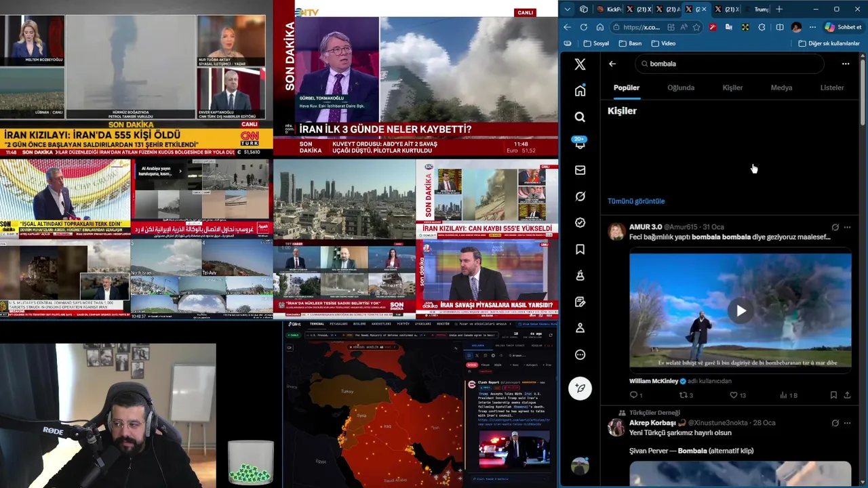Like the AMUR 3.0 post
This screenshot has width=868, height=488.
[x=737, y=395]
